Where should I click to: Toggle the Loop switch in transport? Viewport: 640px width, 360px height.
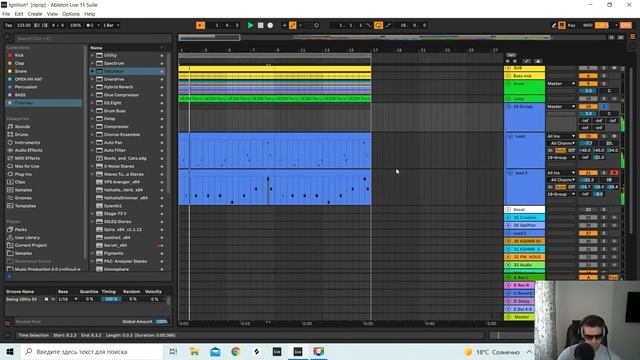tap(378, 25)
